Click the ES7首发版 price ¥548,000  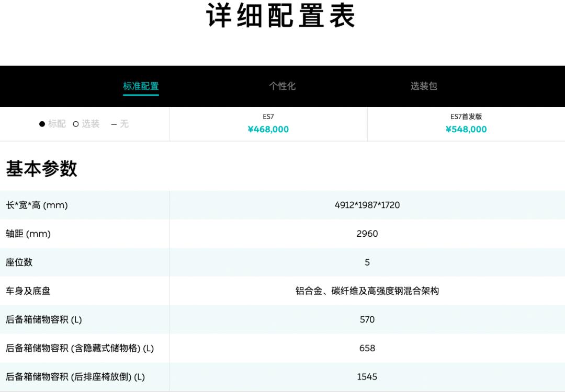(466, 129)
